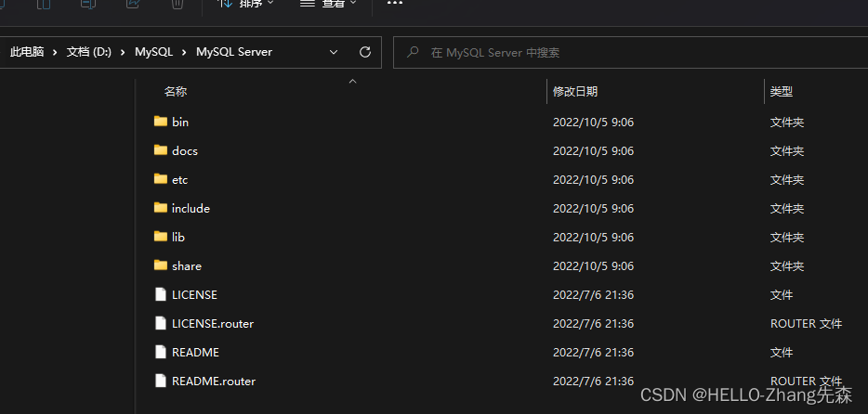Image resolution: width=868 pixels, height=414 pixels.
Task: Expand the chevron after 文档 (D:)
Action: coord(124,53)
